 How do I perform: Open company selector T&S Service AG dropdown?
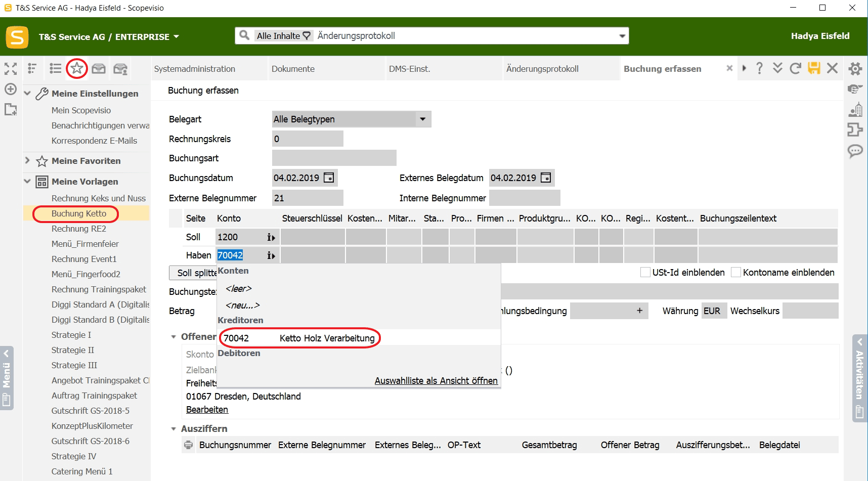(x=176, y=36)
